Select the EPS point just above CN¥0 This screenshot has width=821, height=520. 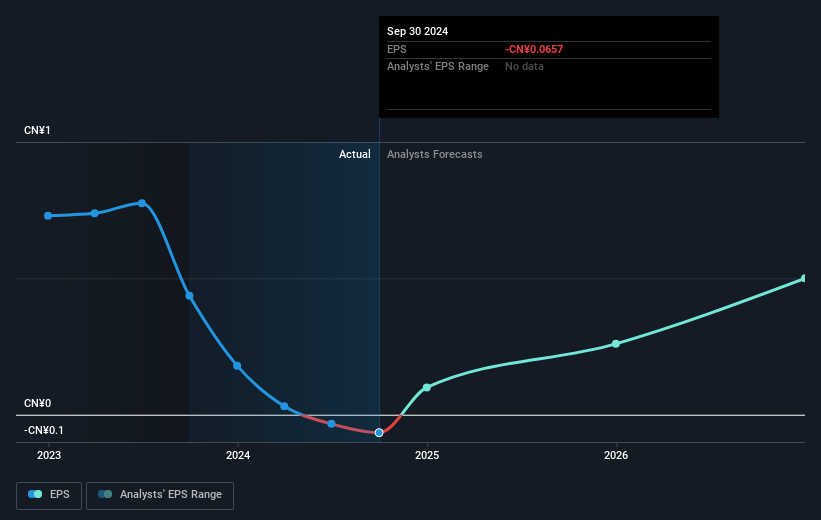(x=284, y=406)
